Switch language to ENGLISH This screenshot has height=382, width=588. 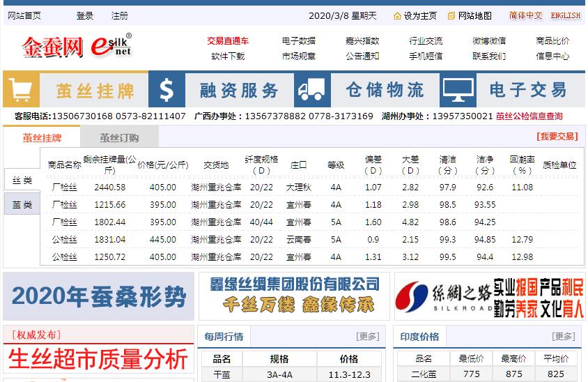tap(565, 15)
